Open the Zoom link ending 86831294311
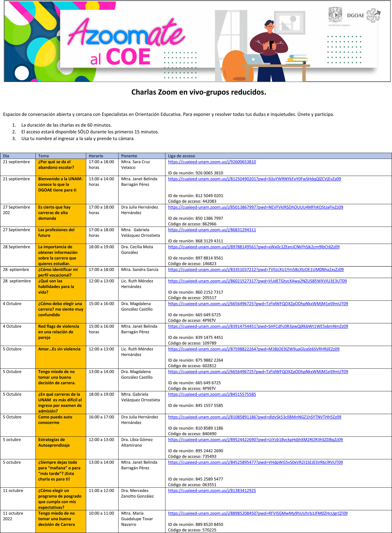 click(212, 230)
